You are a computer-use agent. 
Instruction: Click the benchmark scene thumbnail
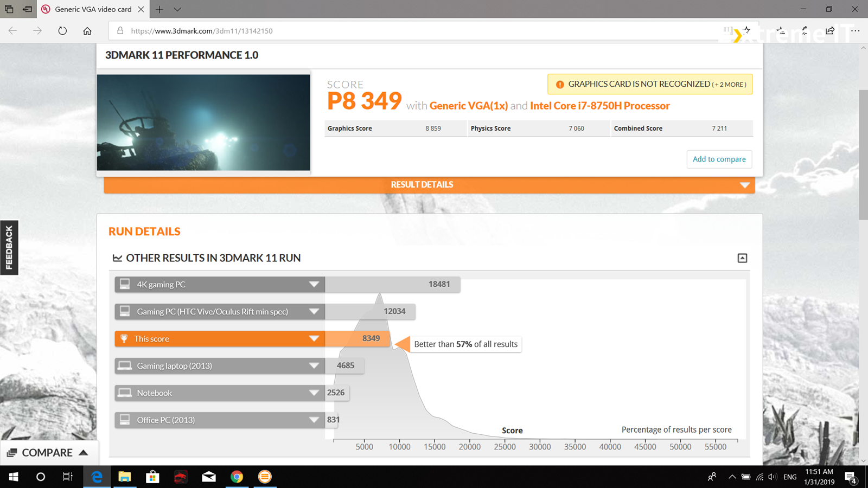tap(203, 123)
